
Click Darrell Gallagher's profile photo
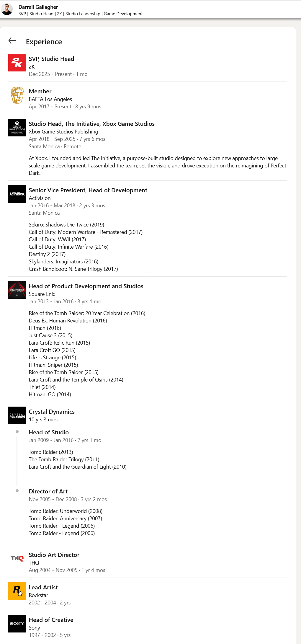(7, 9)
